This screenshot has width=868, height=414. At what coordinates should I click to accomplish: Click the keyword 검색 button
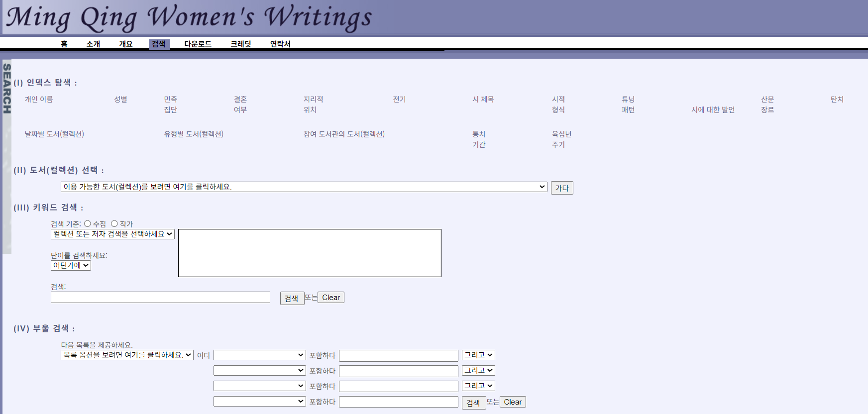(x=292, y=298)
